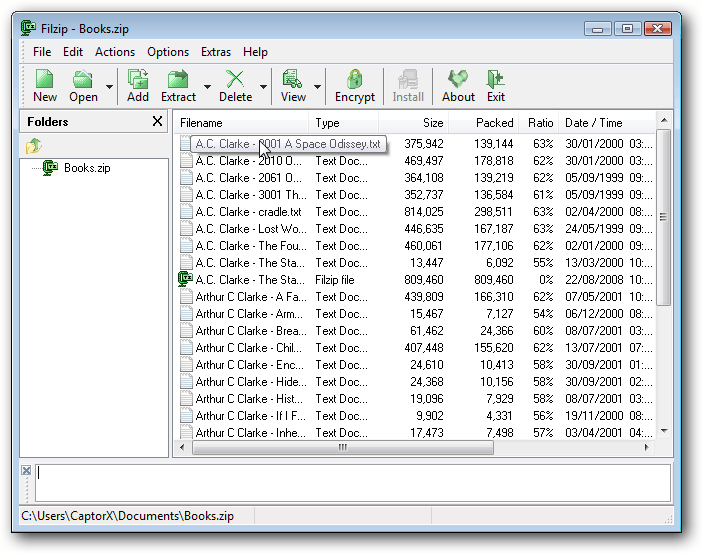
Task: Click status bar path C:\Users\CaptorX\Documents\Books.zip
Action: [127, 516]
